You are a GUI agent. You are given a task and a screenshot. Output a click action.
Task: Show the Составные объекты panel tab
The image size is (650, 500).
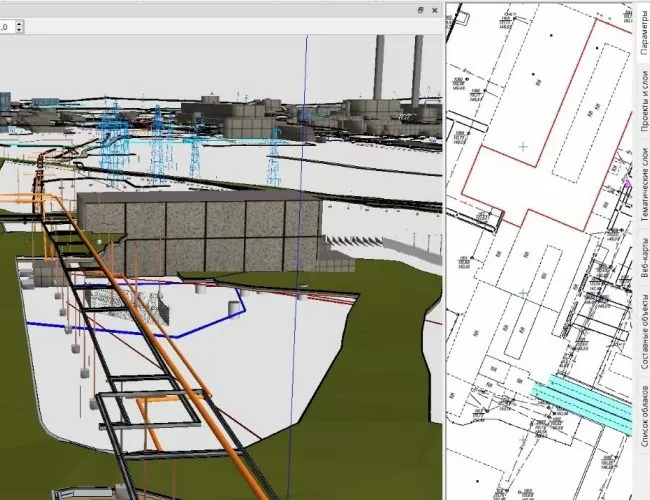pyautogui.click(x=643, y=337)
